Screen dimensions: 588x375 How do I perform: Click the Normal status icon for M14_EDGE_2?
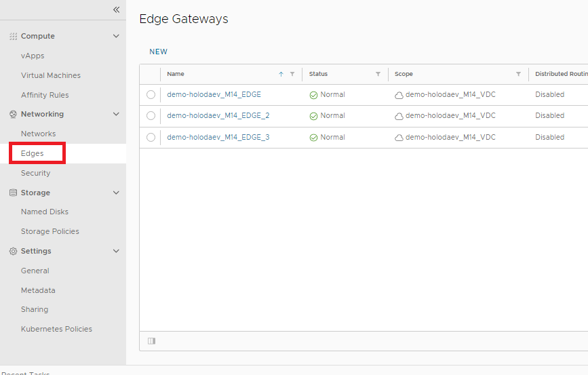pyautogui.click(x=313, y=116)
